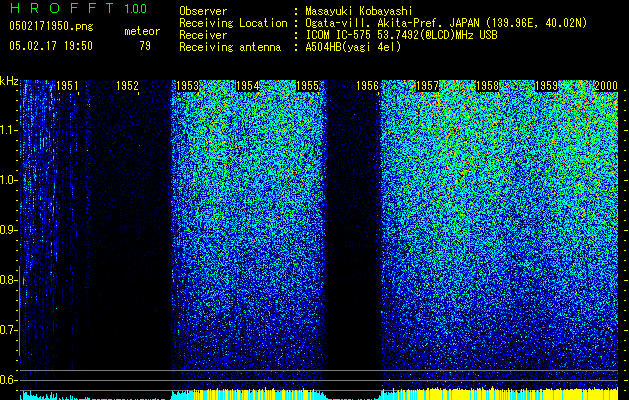Click the meteor count value 79
This screenshot has height=400, width=629.
[x=145, y=46]
